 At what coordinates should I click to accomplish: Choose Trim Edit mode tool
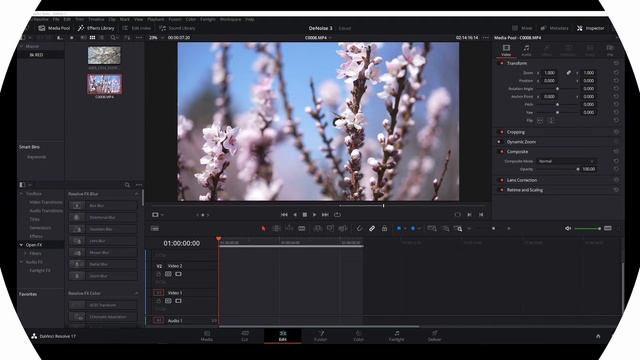pyautogui.click(x=276, y=229)
